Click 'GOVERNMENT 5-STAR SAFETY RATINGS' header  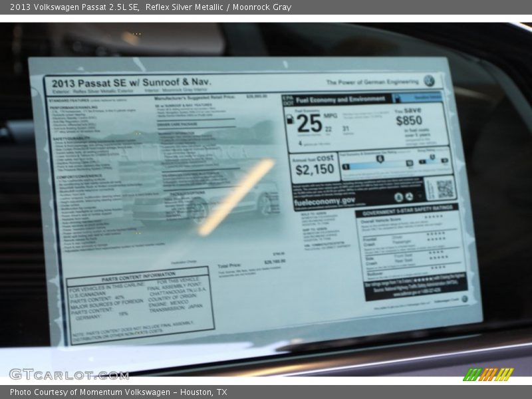407,211
